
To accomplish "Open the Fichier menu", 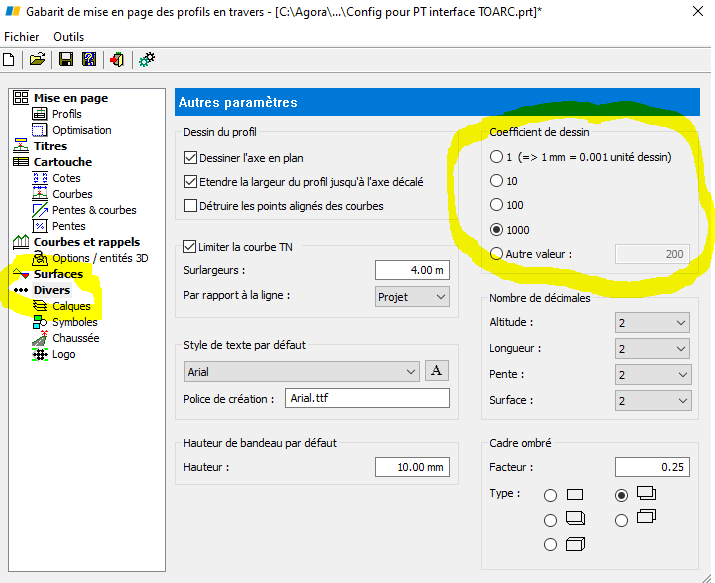I will [x=21, y=36].
